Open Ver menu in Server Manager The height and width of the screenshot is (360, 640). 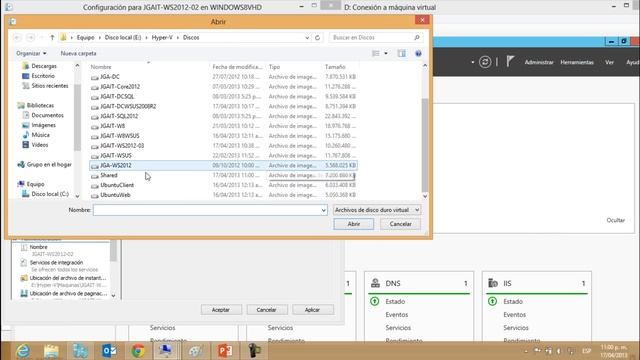pyautogui.click(x=609, y=62)
